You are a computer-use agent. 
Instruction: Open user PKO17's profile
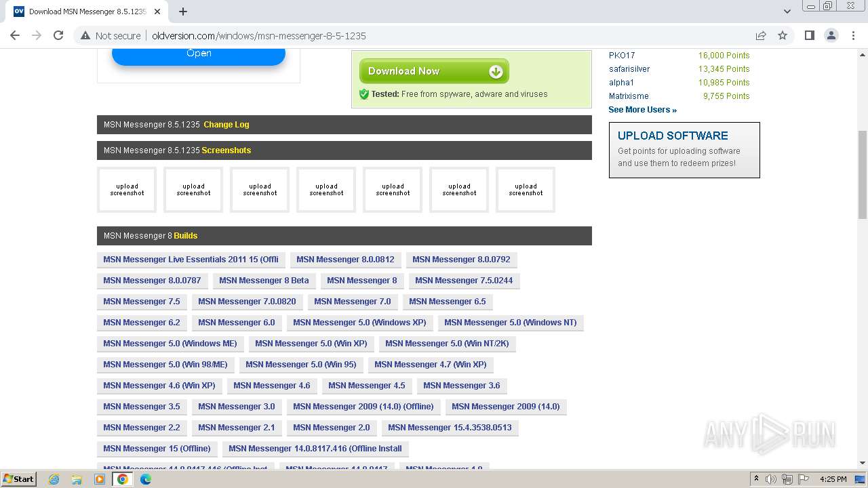coord(622,56)
